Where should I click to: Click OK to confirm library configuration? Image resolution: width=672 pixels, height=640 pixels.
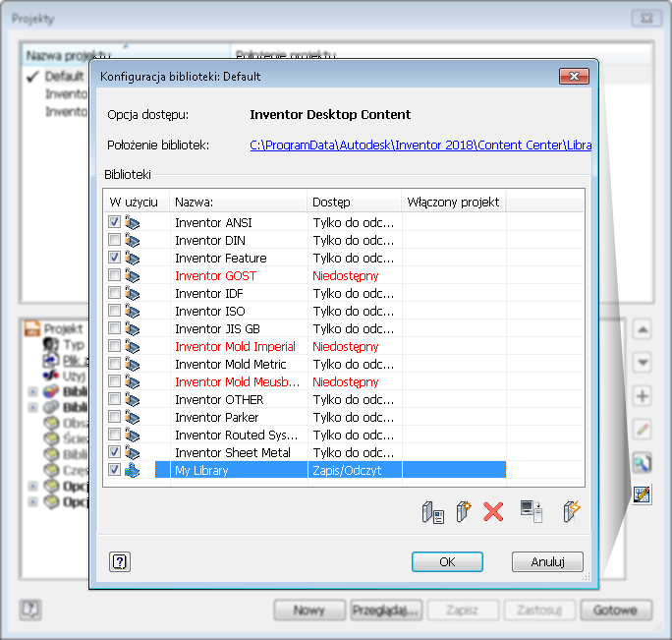coord(447,562)
